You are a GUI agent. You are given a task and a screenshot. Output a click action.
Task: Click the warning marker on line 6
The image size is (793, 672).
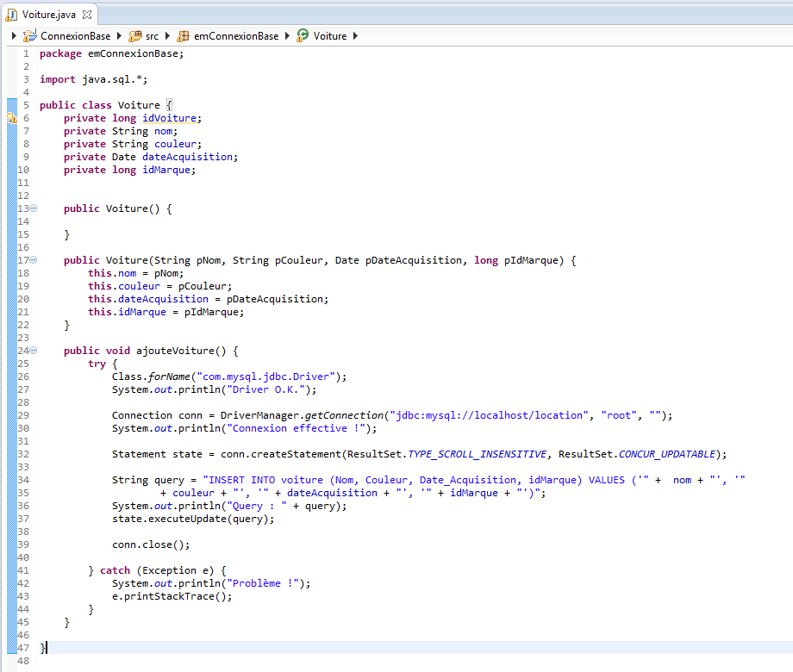(x=11, y=118)
